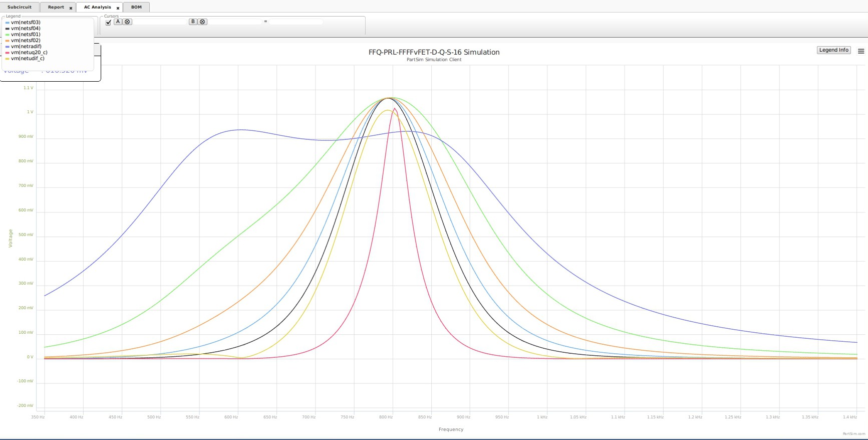868x440 pixels.
Task: Click the pink vm(netuq20_c) color swatch
Action: click(x=7, y=53)
